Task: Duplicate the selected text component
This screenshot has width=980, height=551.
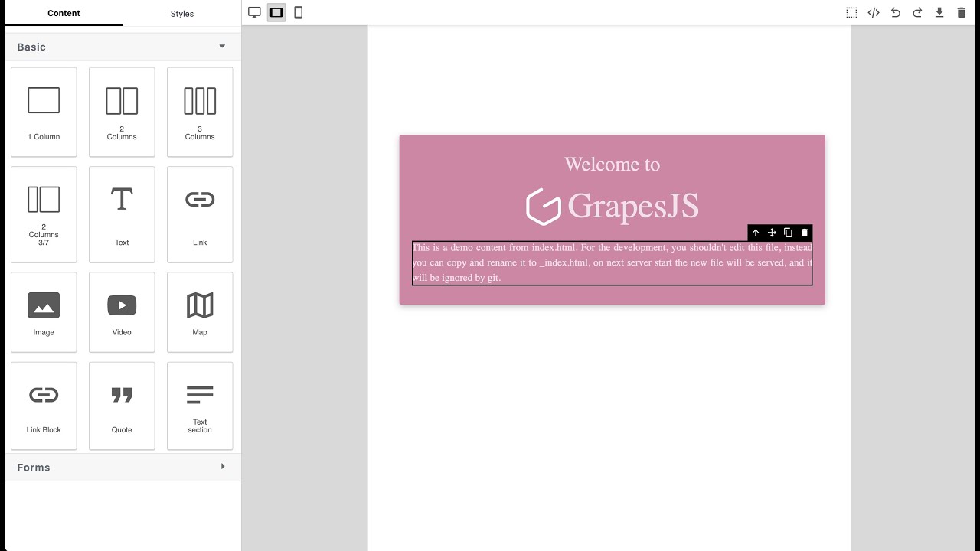Action: pos(788,233)
